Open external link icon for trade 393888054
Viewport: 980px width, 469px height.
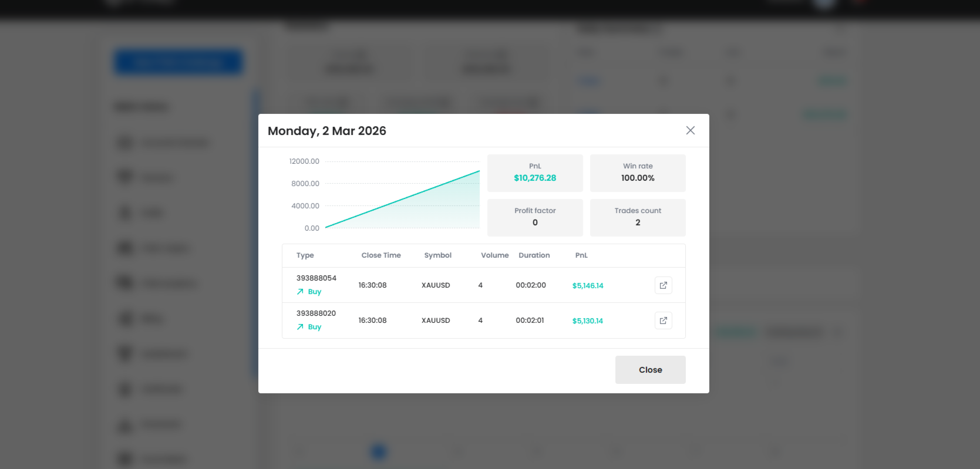[x=664, y=285]
